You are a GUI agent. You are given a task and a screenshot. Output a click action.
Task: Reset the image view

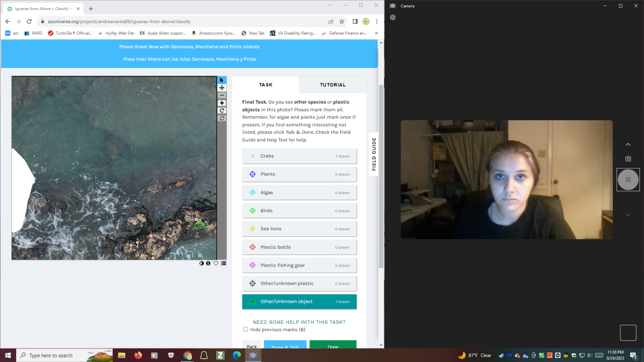pos(222,118)
